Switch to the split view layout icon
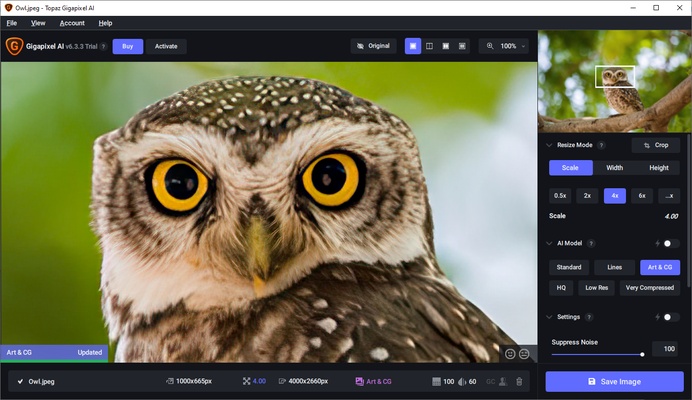The width and height of the screenshot is (692, 400). point(429,46)
